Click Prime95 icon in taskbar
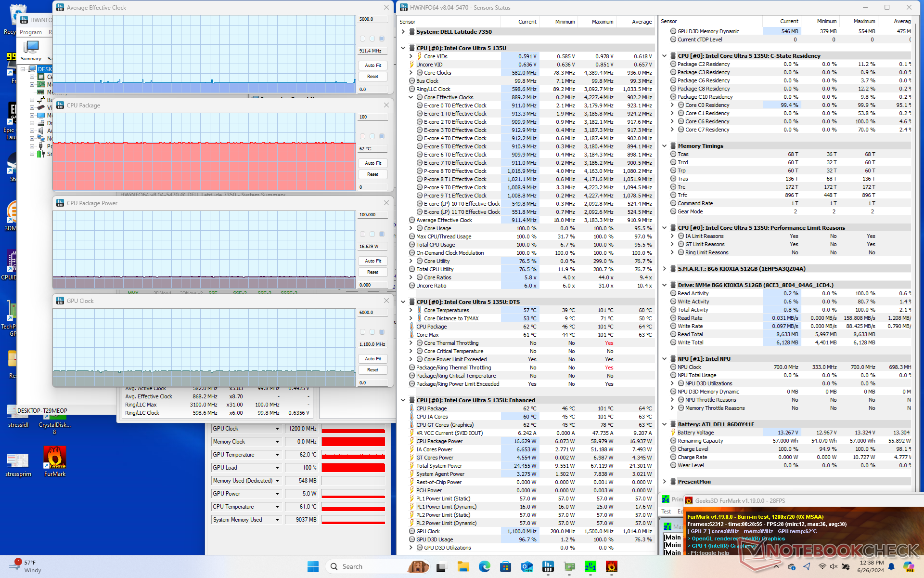This screenshot has height=578, width=924. (x=590, y=566)
